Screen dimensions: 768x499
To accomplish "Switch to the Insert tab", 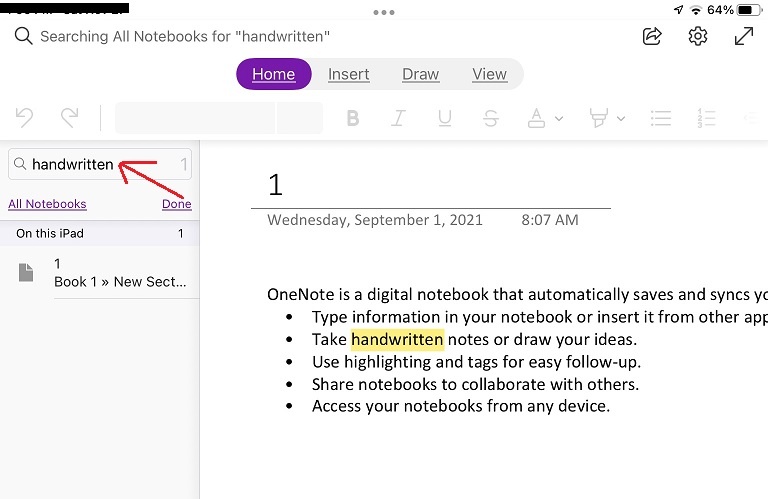I will (349, 74).
